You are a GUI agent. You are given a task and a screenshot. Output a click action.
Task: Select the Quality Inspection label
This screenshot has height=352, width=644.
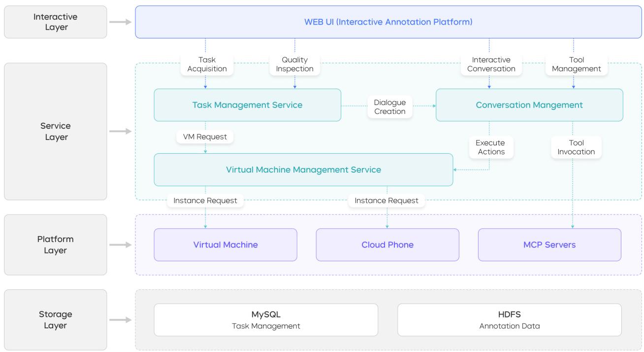pyautogui.click(x=294, y=65)
